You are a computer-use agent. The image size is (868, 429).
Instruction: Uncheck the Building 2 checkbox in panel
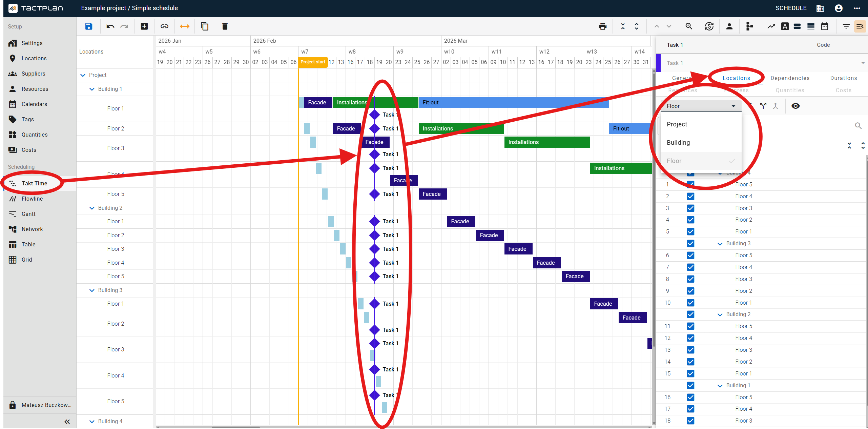pyautogui.click(x=690, y=314)
